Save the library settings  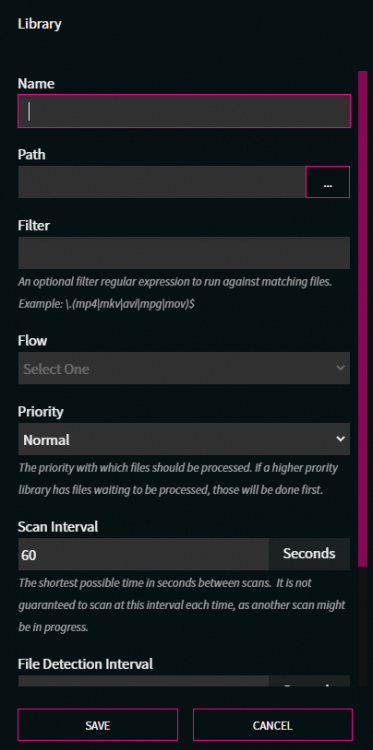click(98, 725)
